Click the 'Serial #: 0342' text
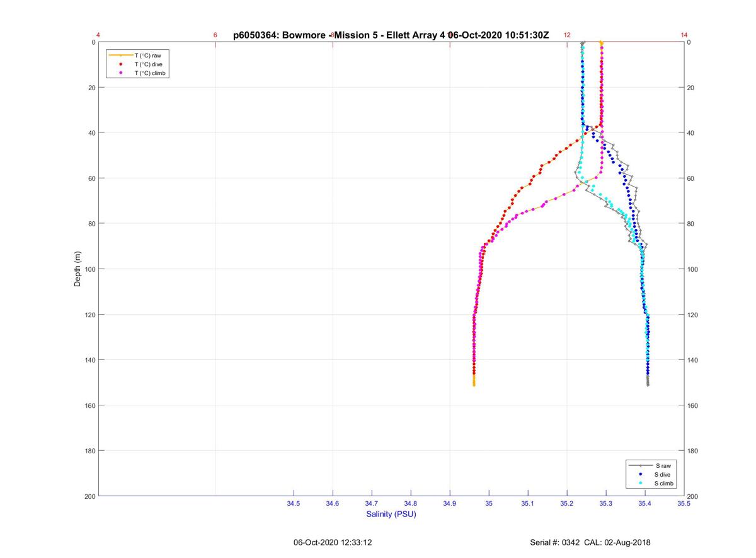The width and height of the screenshot is (756, 558). [555, 542]
